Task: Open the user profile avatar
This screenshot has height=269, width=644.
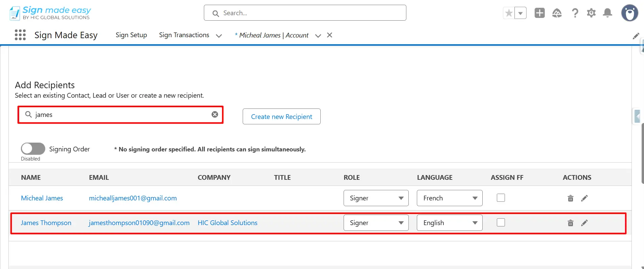Action: (629, 13)
